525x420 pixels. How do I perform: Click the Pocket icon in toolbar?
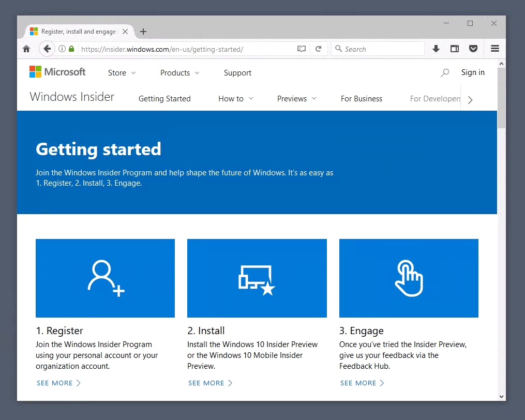[x=473, y=49]
